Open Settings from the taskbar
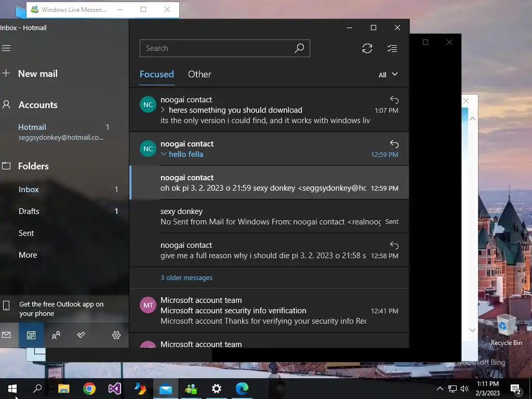532x399 pixels. coord(217,389)
